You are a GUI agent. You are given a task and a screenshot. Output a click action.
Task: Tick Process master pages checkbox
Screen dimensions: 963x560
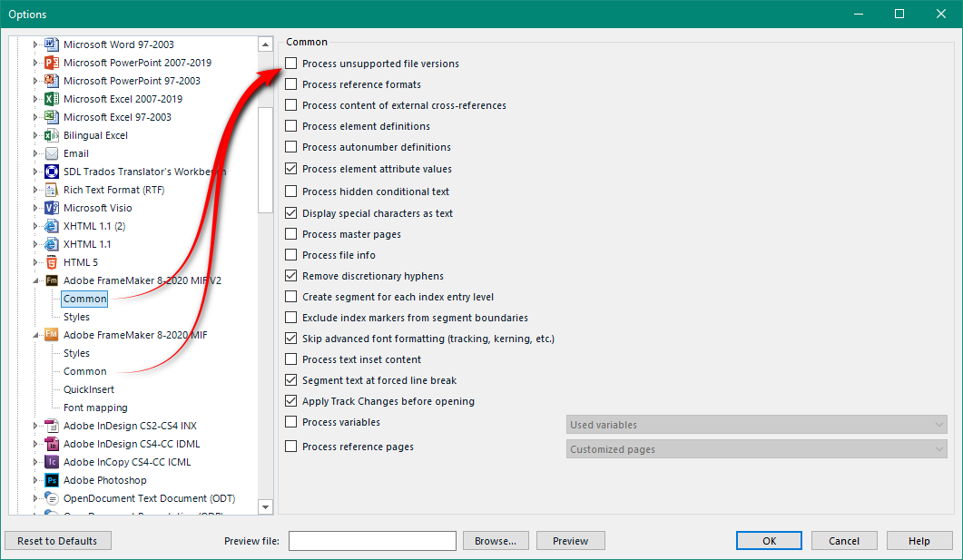point(291,234)
